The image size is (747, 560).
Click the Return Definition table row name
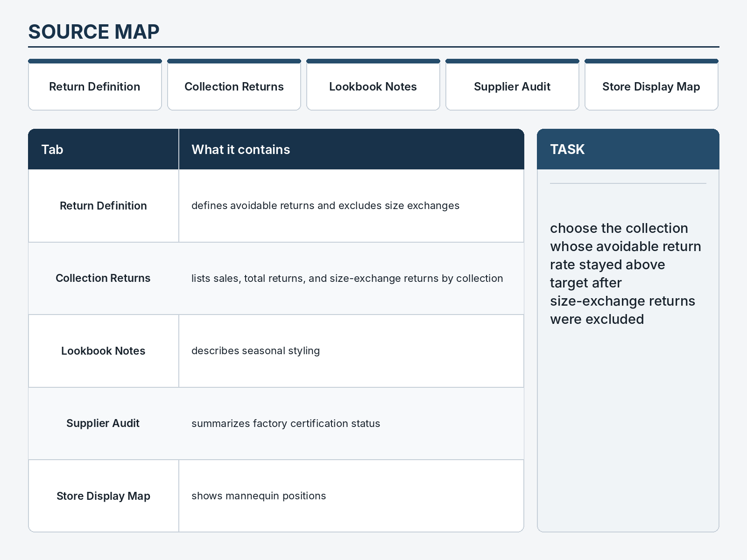103,206
